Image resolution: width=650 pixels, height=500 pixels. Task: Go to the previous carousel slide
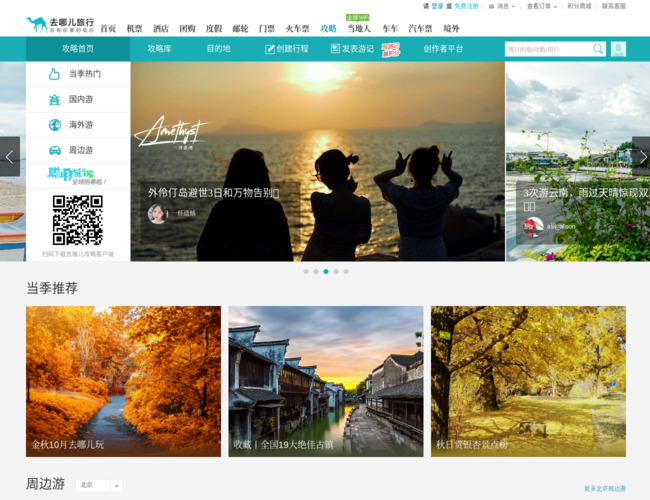click(x=10, y=156)
